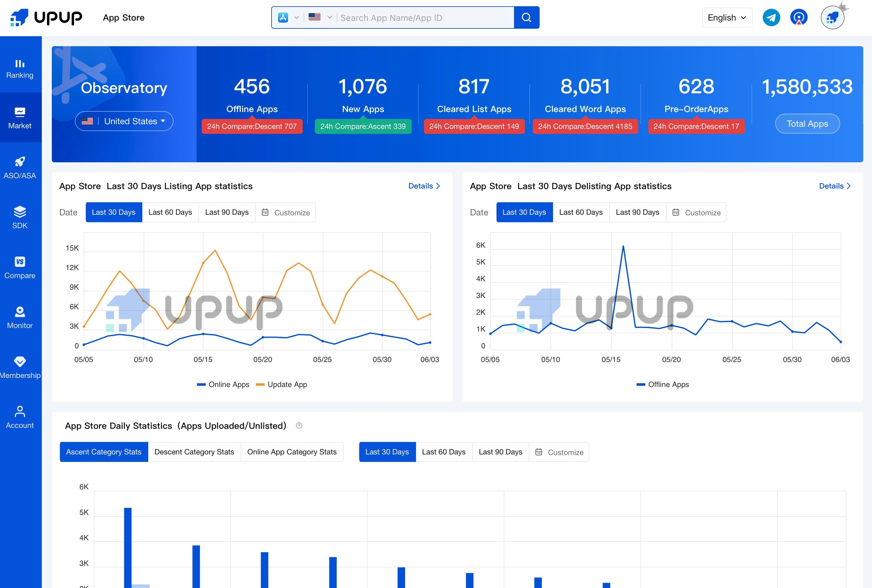
Task: Open the country flag dropdown in the search bar
Action: coord(320,17)
